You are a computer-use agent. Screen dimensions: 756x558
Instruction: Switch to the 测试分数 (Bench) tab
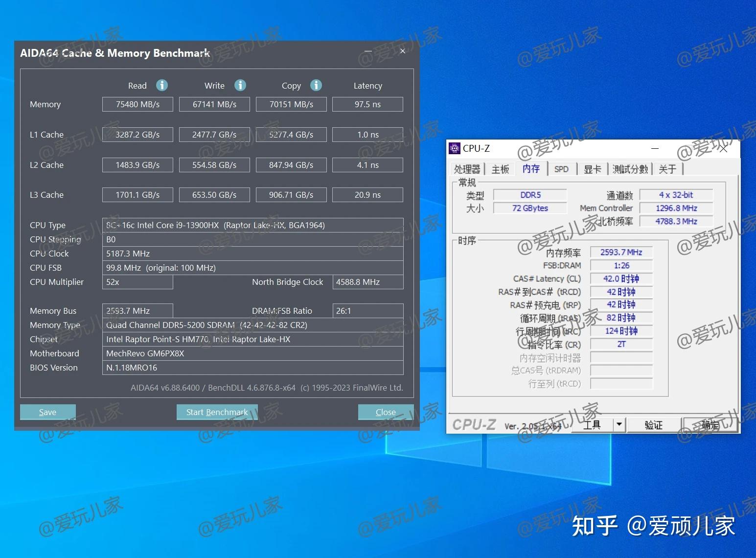click(x=630, y=168)
